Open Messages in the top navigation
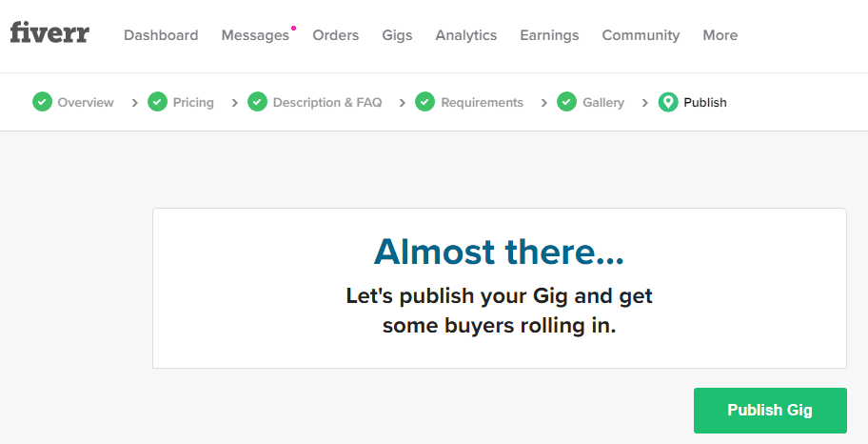The width and height of the screenshot is (868, 444). (255, 35)
